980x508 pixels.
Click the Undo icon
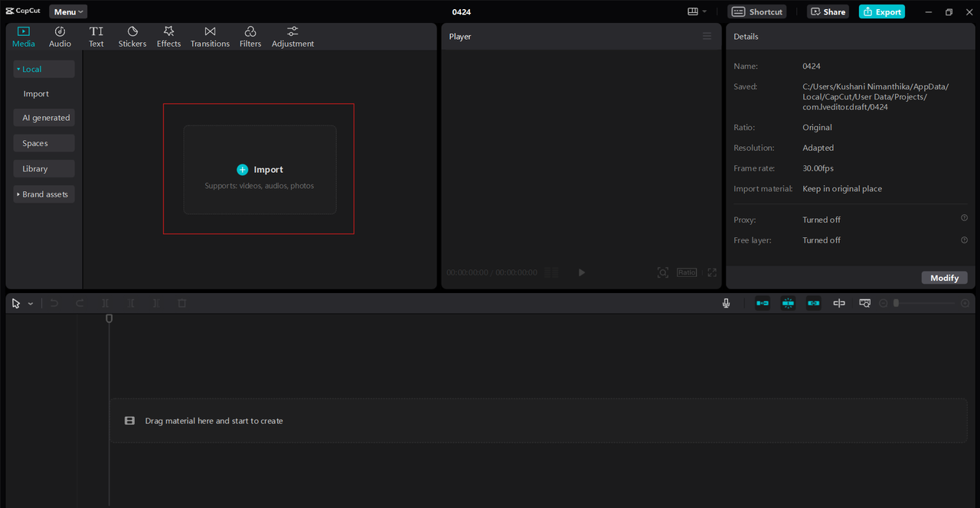(54, 304)
